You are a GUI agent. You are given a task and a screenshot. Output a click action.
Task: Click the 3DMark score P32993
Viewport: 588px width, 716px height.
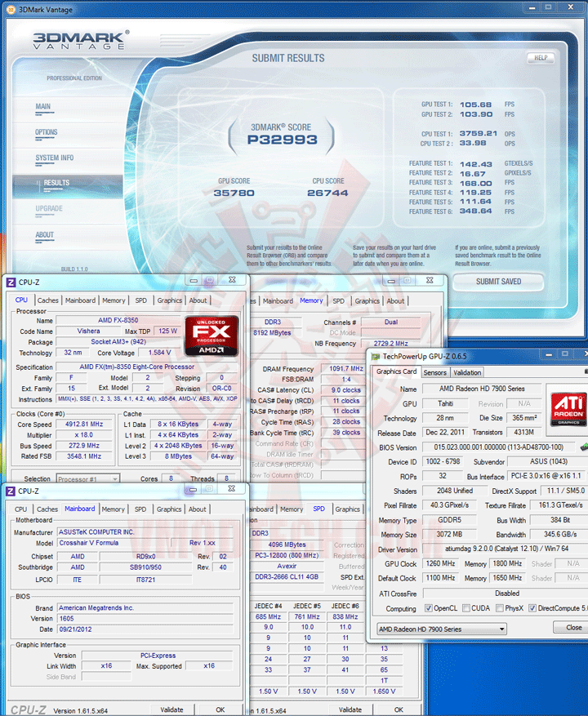click(x=283, y=140)
